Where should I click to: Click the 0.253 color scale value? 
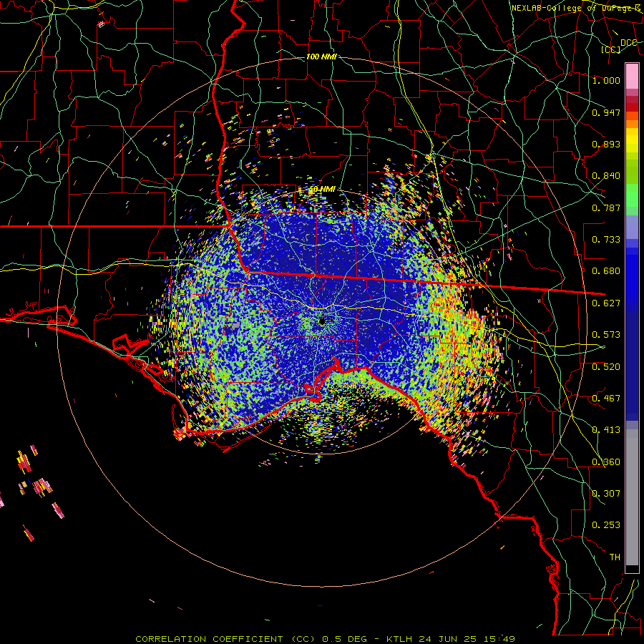pyautogui.click(x=606, y=525)
